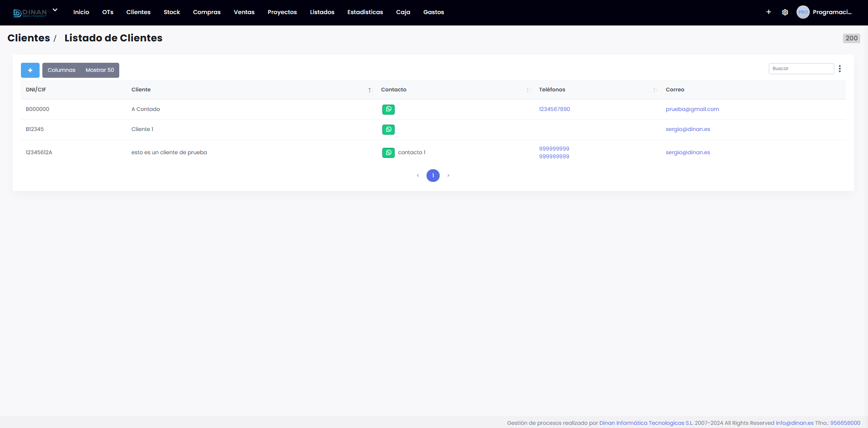
Task: Open the Mostrar 50 page size dropdown
Action: pyautogui.click(x=100, y=70)
